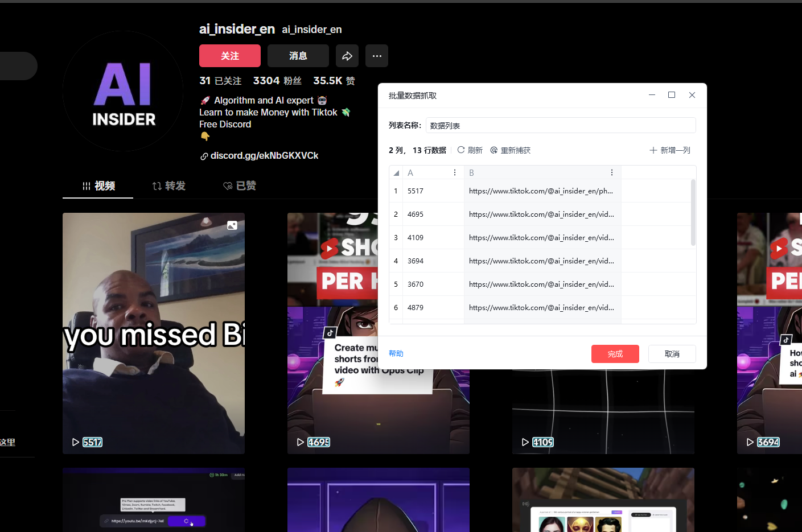Select row header number 3

pyautogui.click(x=396, y=238)
